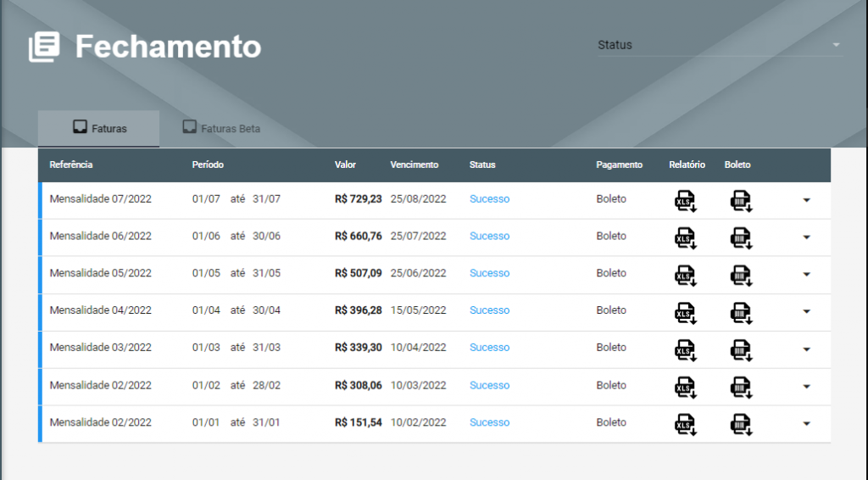
Task: Download XLS report for the 01/01 period invoice
Action: (685, 424)
